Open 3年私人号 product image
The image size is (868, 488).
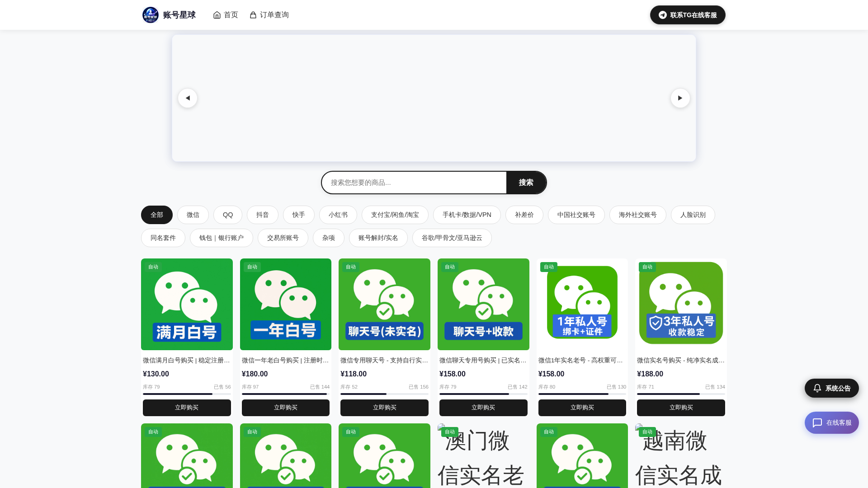click(681, 304)
